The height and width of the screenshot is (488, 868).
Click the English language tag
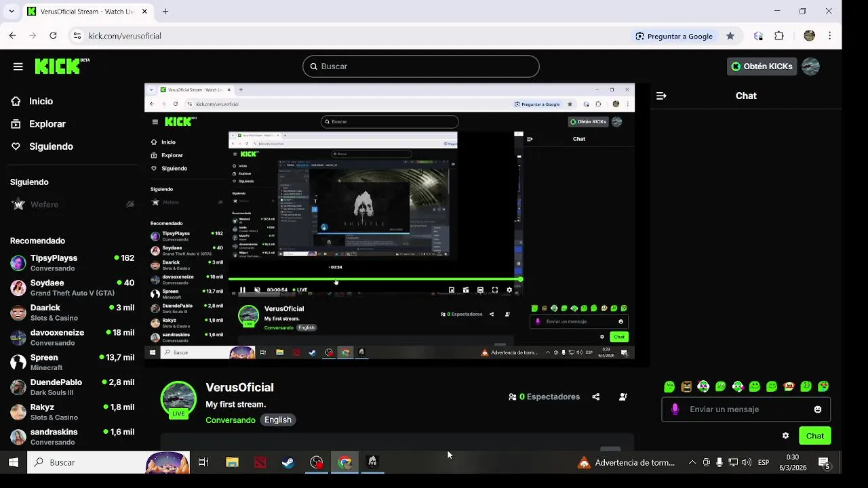click(278, 420)
